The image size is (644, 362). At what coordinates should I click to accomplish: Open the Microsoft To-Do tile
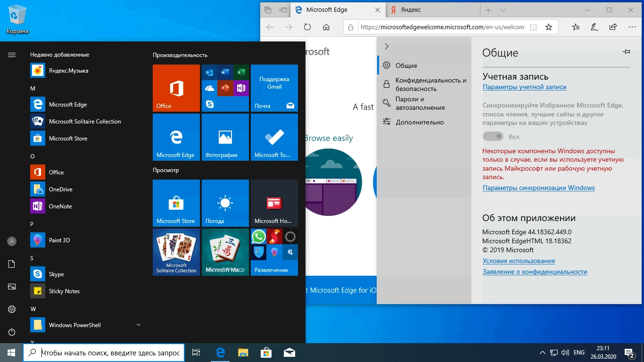274,137
